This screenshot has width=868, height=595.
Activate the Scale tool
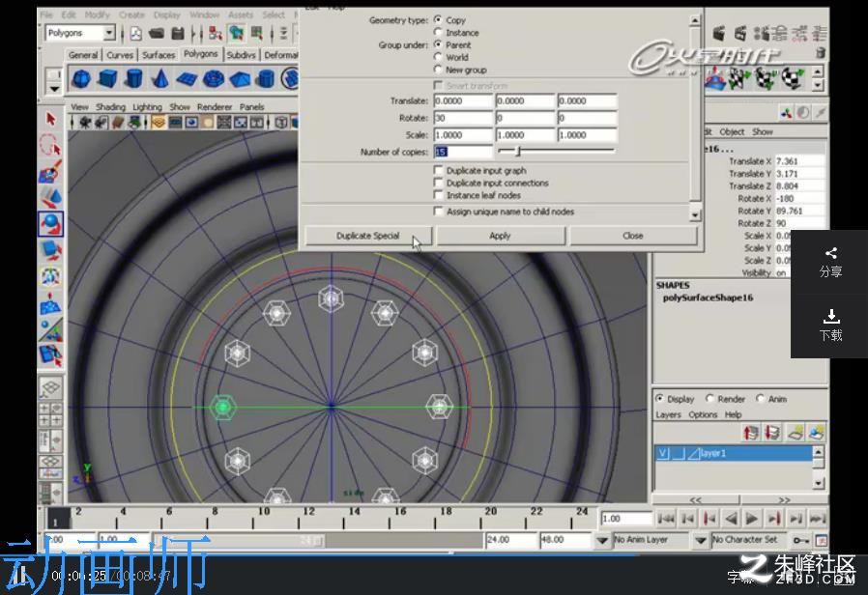pyautogui.click(x=50, y=250)
